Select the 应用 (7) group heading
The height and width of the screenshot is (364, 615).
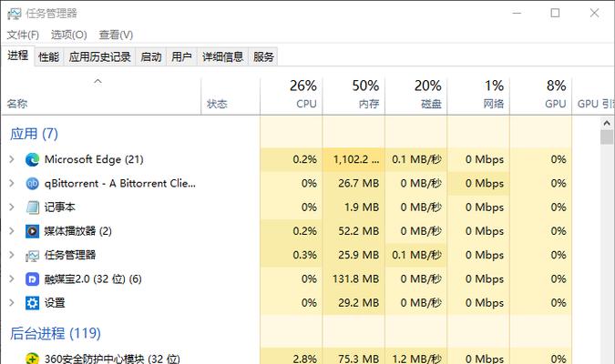tap(34, 134)
